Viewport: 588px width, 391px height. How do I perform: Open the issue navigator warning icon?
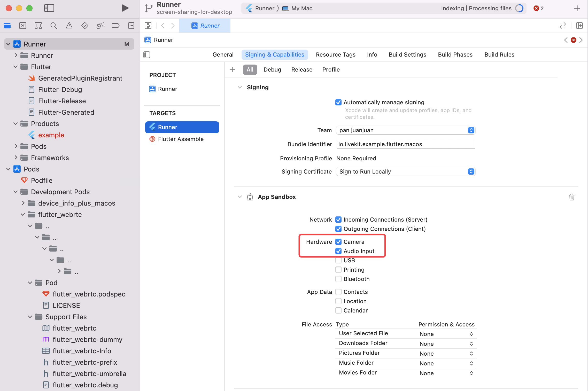pyautogui.click(x=69, y=26)
